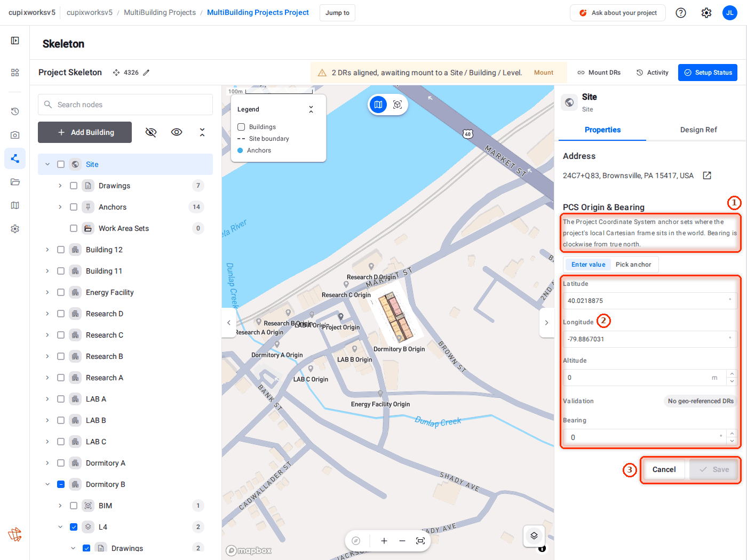Collapse the Dormitory B node
This screenshot has height=560, width=747.
(x=47, y=484)
